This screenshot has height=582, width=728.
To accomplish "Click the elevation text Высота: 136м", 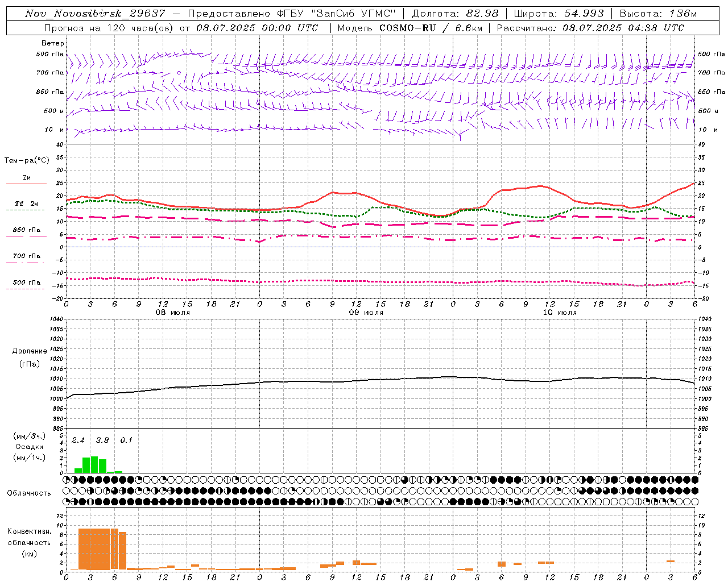I will [658, 14].
